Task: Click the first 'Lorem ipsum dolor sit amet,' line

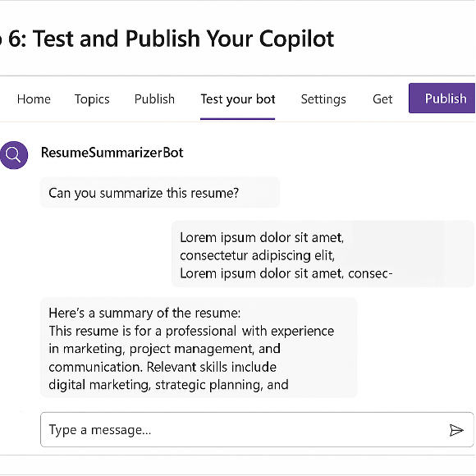Action: coord(262,237)
